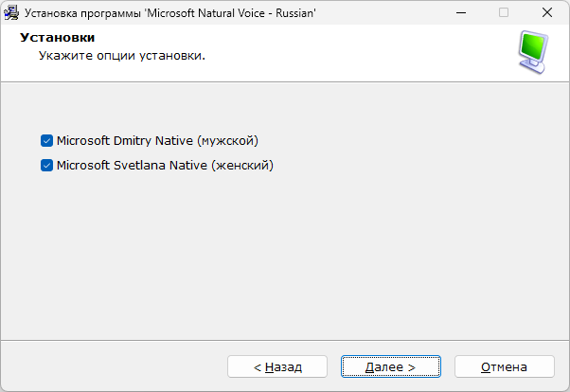
Task: Go back with the '< Назад' button
Action: click(277, 366)
